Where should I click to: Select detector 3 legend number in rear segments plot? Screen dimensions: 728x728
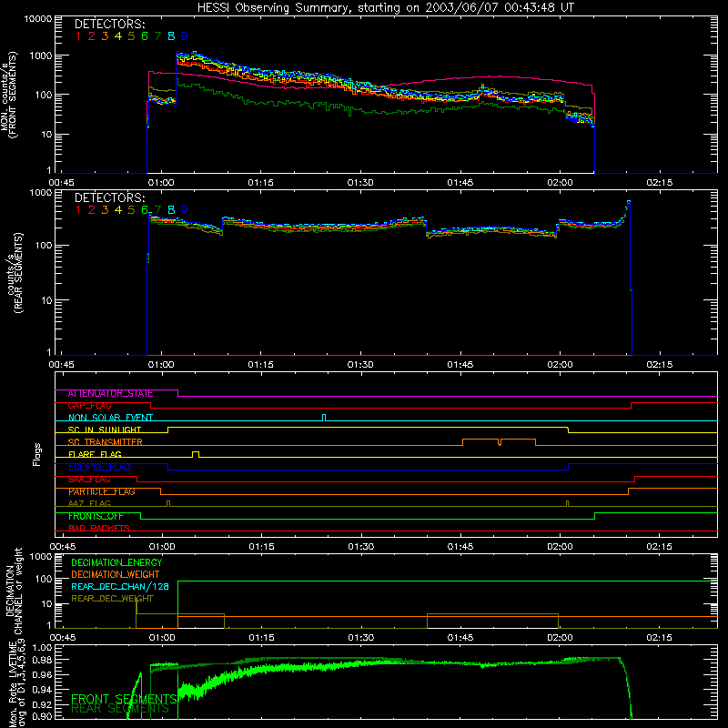click(x=105, y=210)
